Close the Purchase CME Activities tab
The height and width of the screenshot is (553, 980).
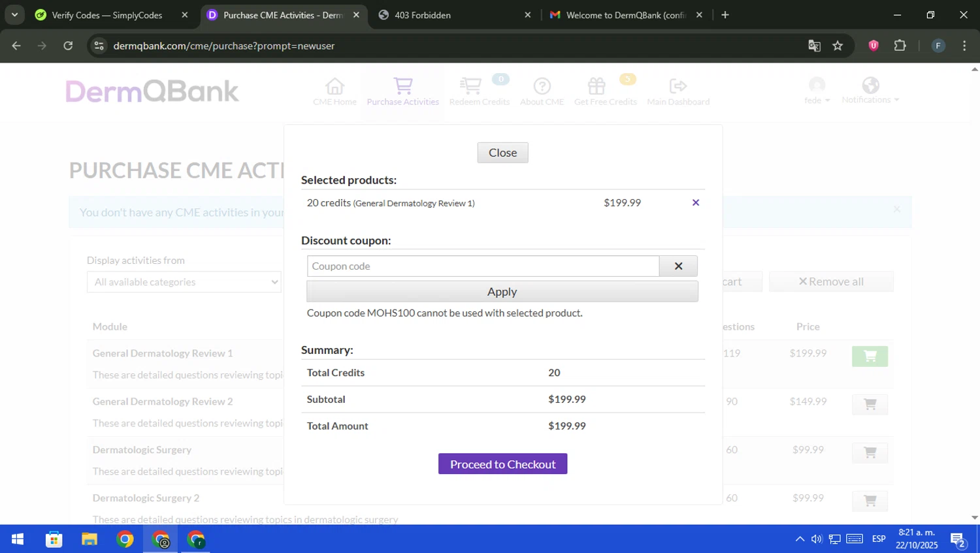356,15
